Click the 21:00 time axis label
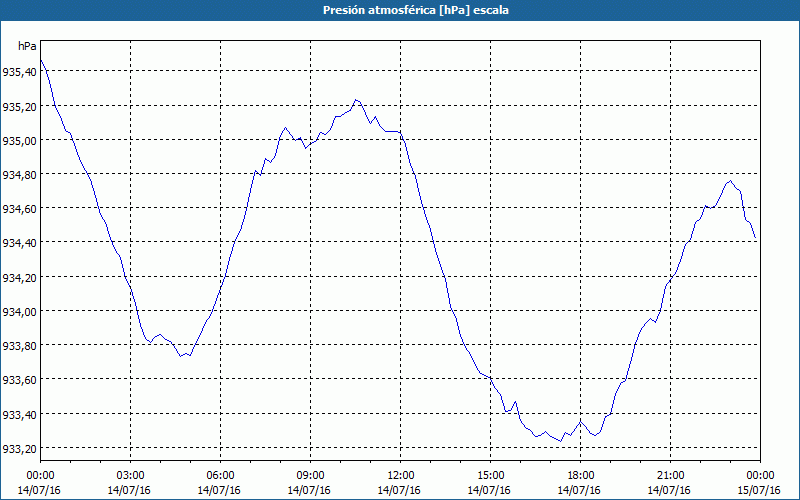The image size is (800, 500). point(670,476)
